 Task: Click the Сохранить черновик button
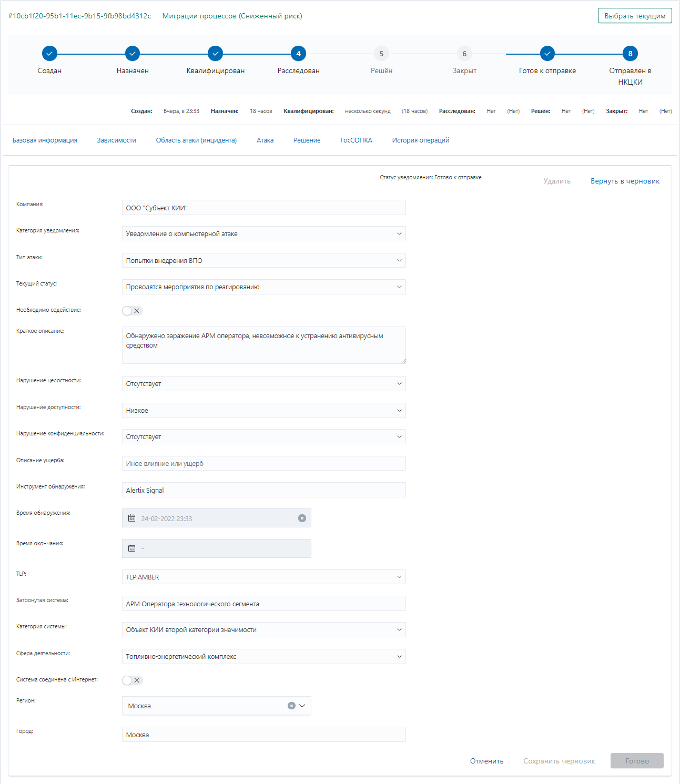point(559,760)
